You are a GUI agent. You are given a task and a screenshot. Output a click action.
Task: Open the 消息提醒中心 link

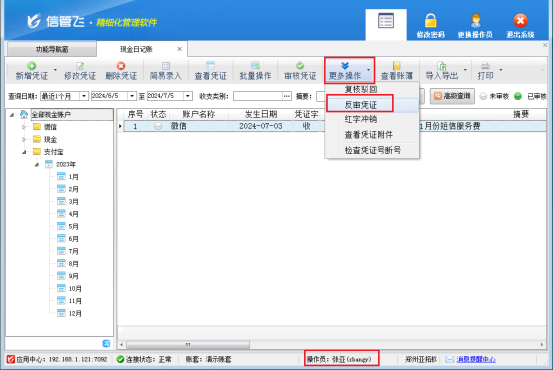point(476,359)
